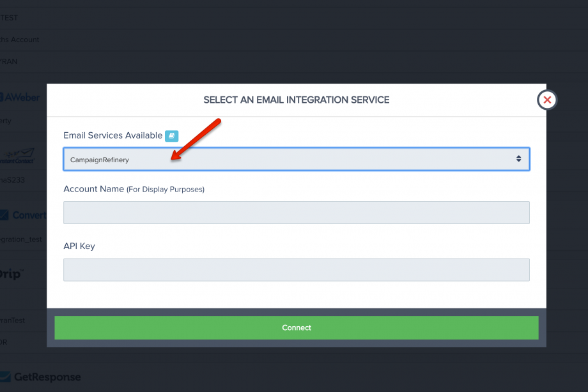The width and height of the screenshot is (588, 392).
Task: Select the ranTest account entry
Action: tap(12, 320)
